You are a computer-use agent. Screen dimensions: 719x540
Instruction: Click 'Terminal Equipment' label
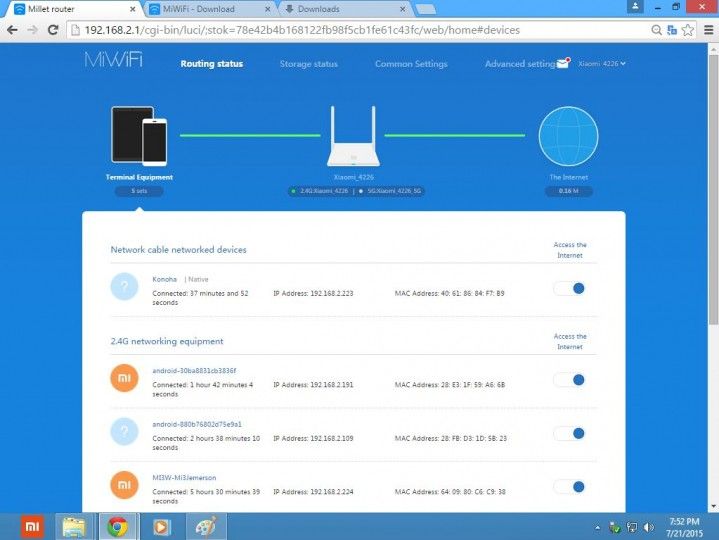click(x=139, y=177)
